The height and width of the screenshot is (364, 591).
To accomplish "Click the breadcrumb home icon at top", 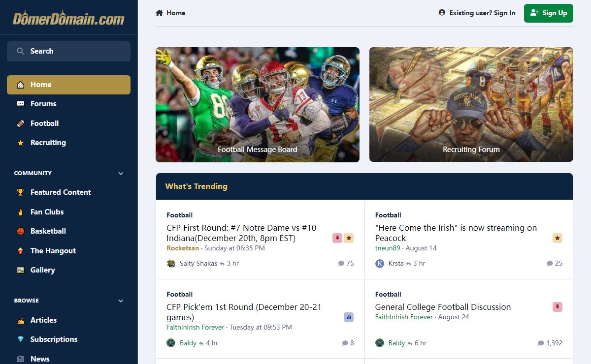I will tap(159, 13).
